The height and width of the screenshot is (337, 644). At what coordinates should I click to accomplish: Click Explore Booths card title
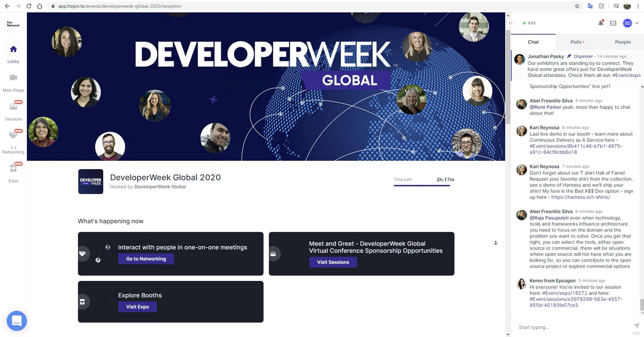(x=140, y=295)
